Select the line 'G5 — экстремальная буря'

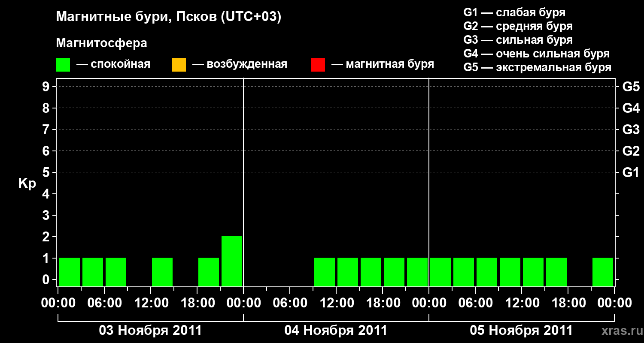[537, 67]
